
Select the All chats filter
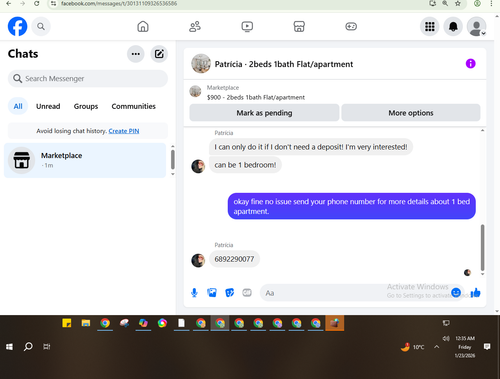[x=18, y=106]
